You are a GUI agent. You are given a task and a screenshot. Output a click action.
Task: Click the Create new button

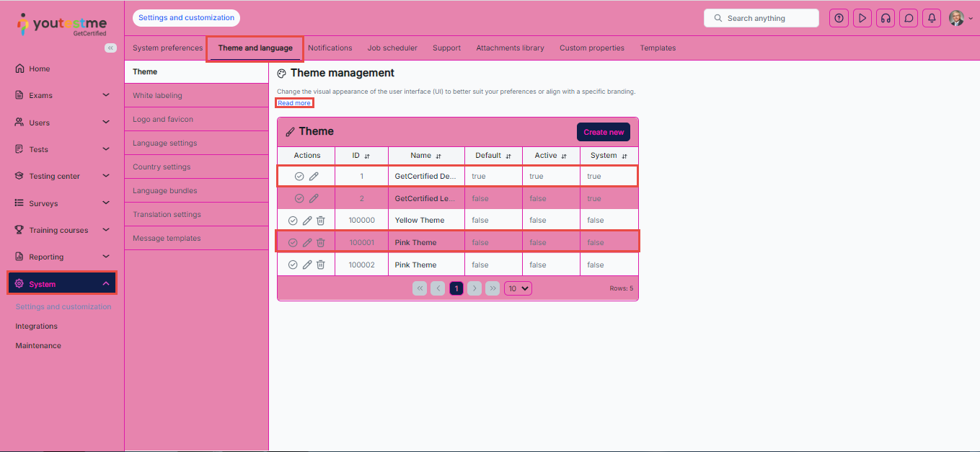(604, 132)
